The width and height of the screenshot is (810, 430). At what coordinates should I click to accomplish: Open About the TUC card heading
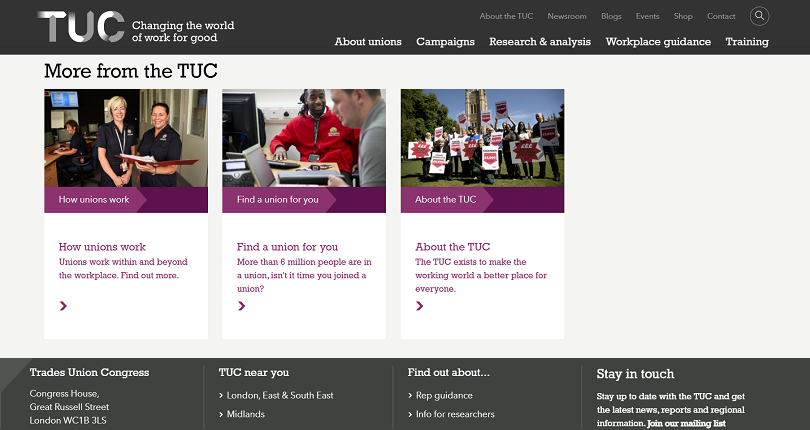tap(453, 247)
